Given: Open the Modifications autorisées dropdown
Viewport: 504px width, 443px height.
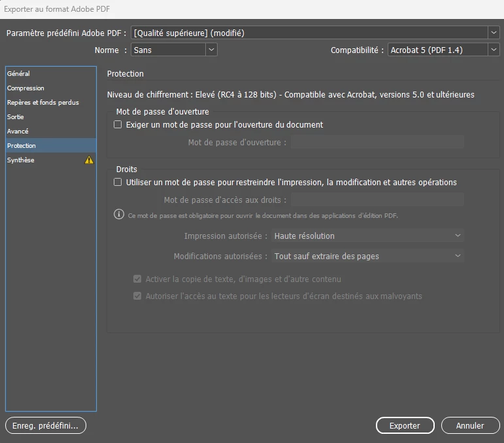Looking at the screenshot, I should [x=367, y=256].
